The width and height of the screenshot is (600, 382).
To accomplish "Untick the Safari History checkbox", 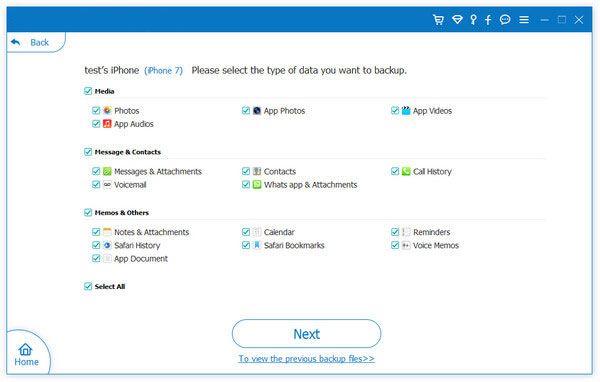I will point(96,245).
